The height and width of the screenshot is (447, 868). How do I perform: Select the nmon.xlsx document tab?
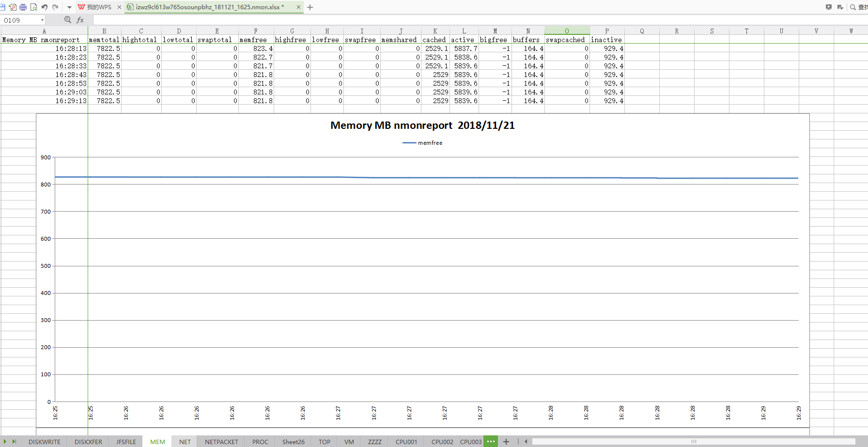coord(208,7)
